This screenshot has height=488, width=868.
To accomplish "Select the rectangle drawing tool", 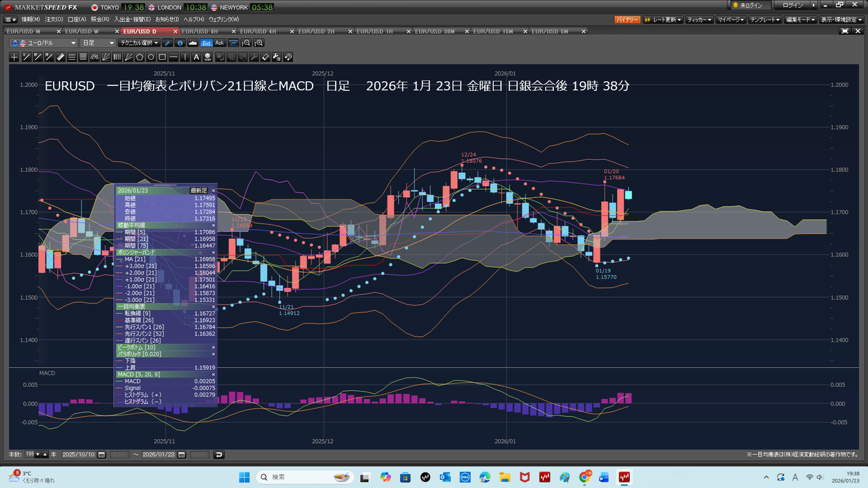I will [163, 57].
